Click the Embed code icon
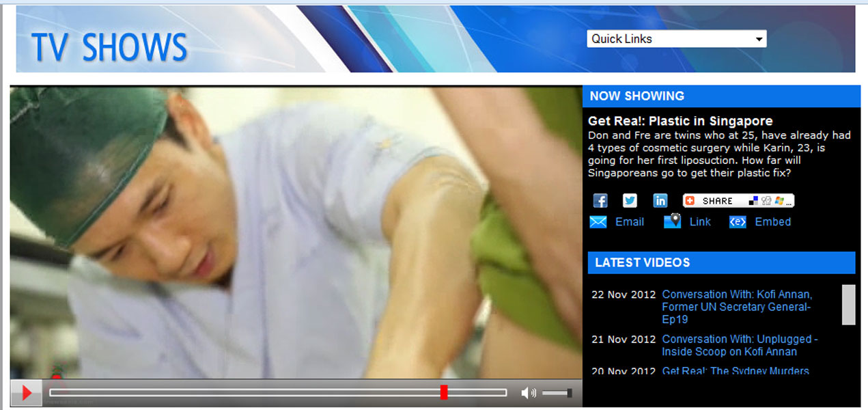 coord(738,222)
